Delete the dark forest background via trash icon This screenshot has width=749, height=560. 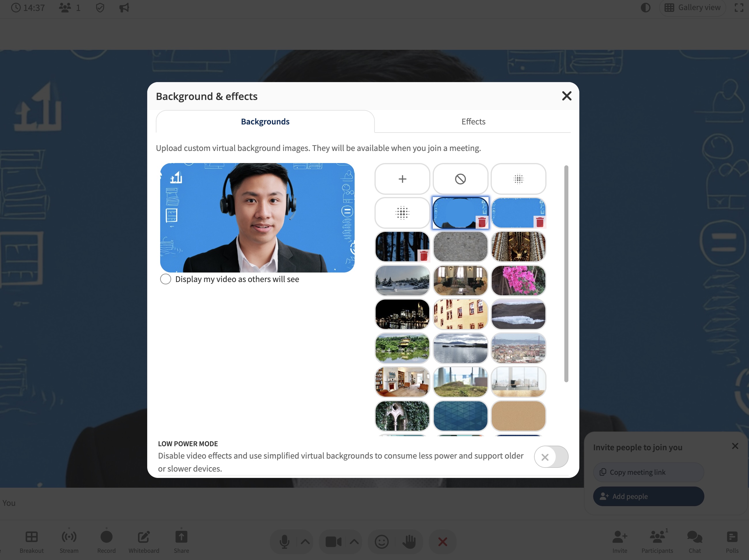423,256
